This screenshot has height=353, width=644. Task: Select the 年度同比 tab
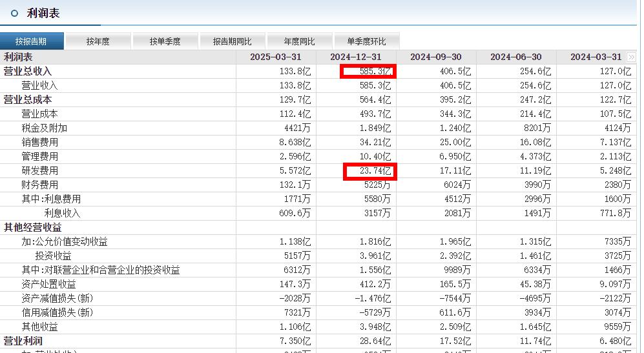tap(300, 41)
